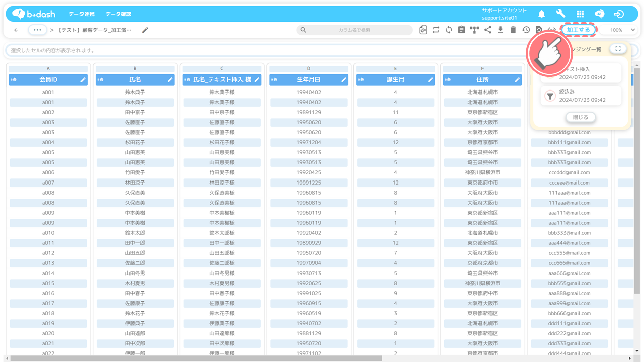Click cell a010 in 会員ID column
Viewport: 644px width, 362px height.
[48, 233]
